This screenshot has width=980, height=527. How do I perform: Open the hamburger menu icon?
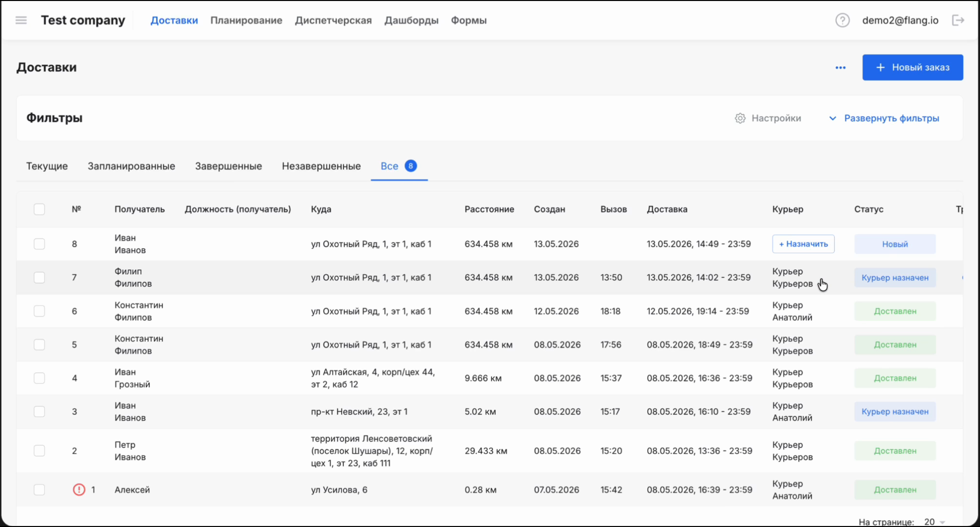[x=21, y=20]
